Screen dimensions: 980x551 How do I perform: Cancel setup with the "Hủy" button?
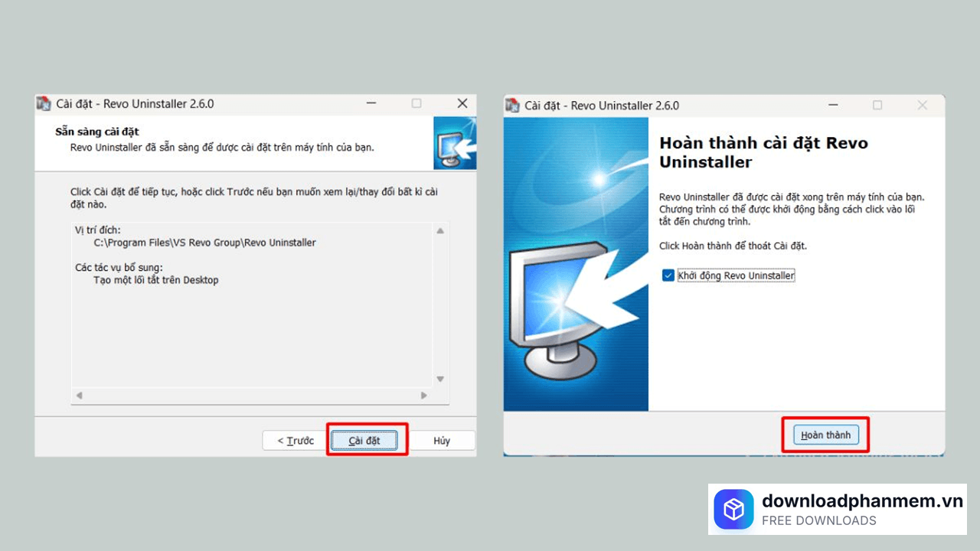442,441
